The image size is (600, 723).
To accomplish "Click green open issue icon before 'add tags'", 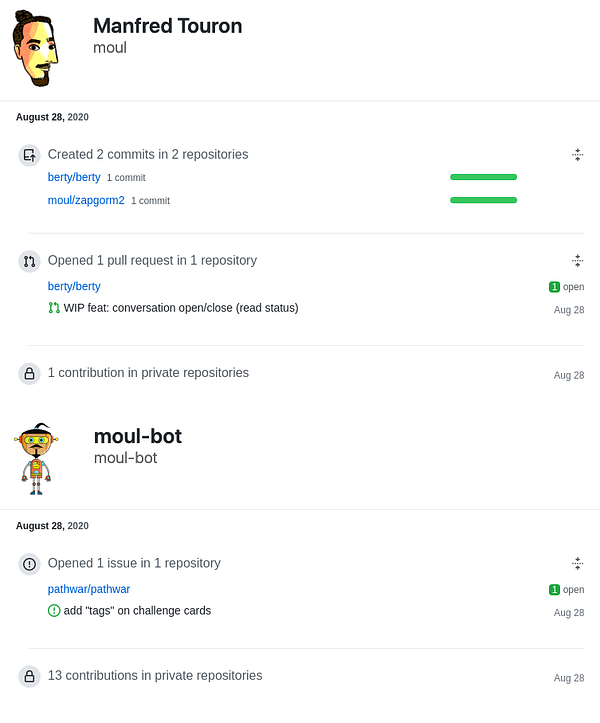I will (x=54, y=610).
